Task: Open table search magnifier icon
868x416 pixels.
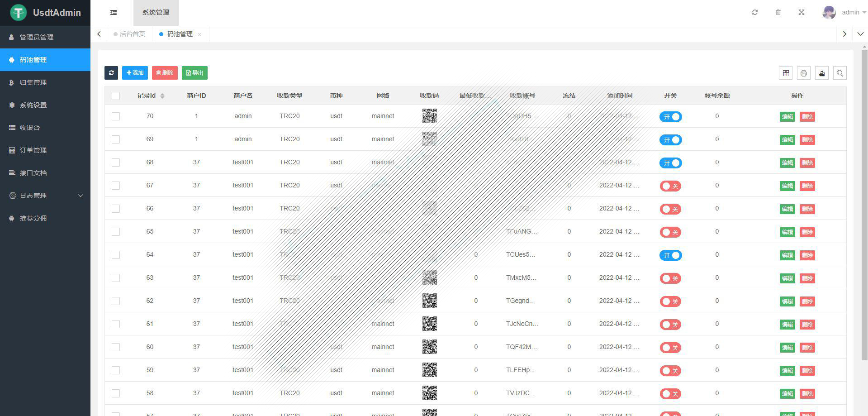Action: pos(840,73)
